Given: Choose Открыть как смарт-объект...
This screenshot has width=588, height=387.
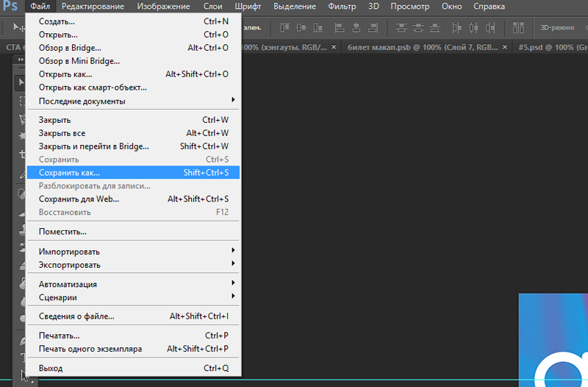Looking at the screenshot, I should tap(133, 88).
